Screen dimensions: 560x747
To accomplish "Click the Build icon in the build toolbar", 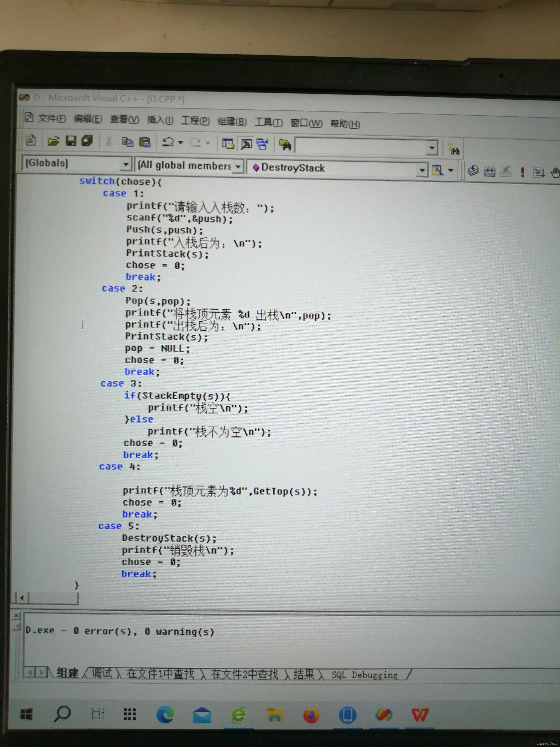I will [x=489, y=171].
